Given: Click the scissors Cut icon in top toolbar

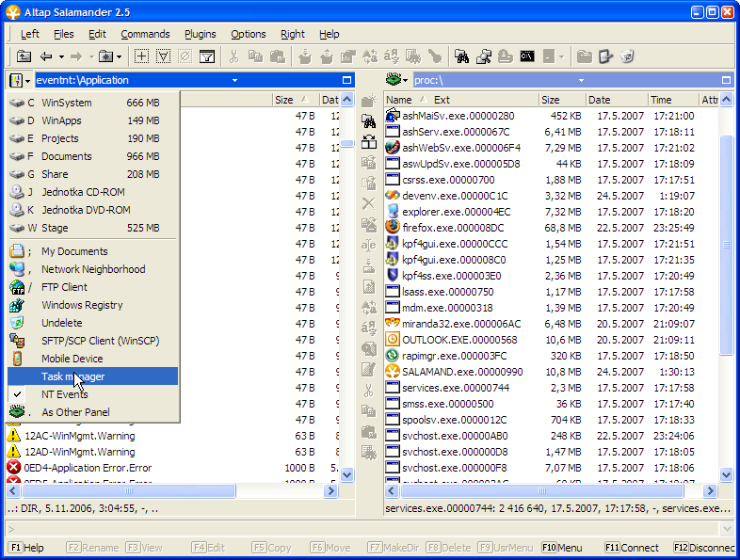Looking at the screenshot, I should (234, 57).
